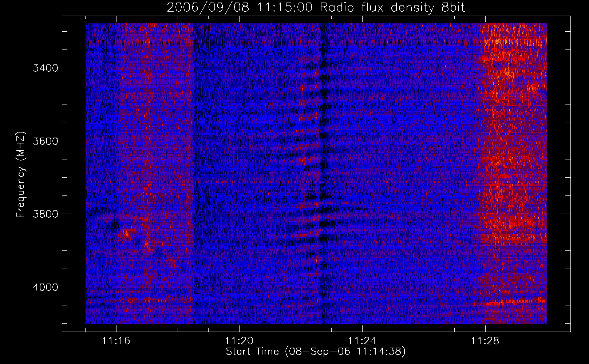
Task: Click the 4000 frequency tick label
Action: [46, 287]
